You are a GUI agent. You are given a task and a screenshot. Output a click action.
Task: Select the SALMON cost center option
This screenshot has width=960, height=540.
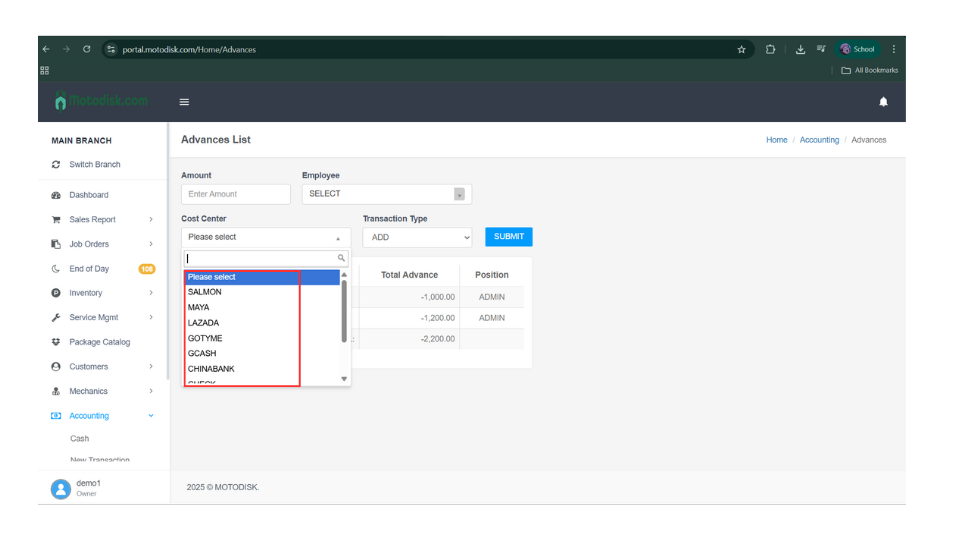point(205,292)
